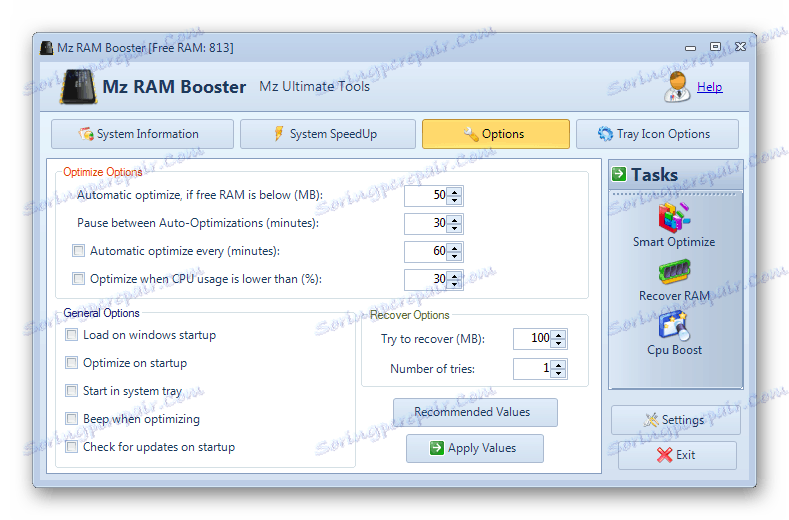The width and height of the screenshot is (789, 520).
Task: Increase automatic optimize every minutes up arrow
Action: tap(454, 248)
